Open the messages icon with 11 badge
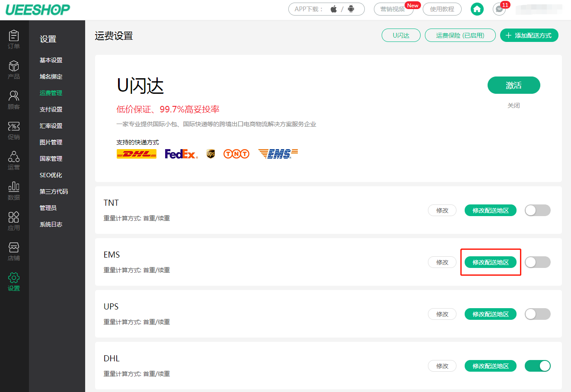Screen dimensions: 571x392 click(499, 9)
